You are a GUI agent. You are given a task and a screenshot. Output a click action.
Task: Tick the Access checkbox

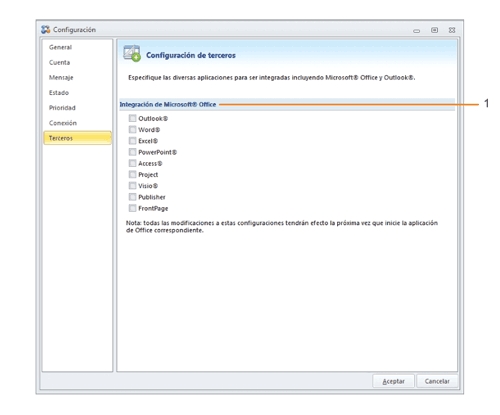coord(133,163)
